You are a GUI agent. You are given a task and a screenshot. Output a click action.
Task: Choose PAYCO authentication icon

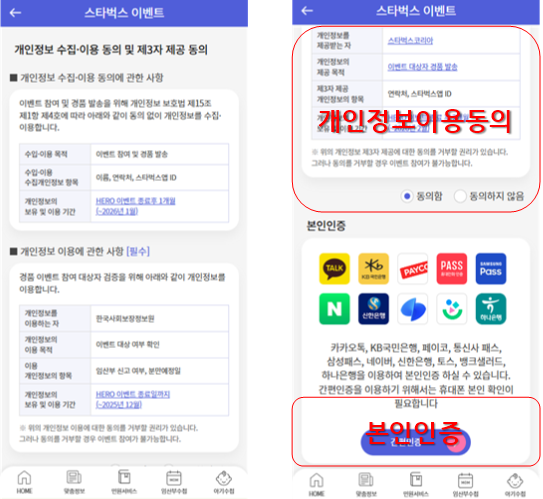412,268
